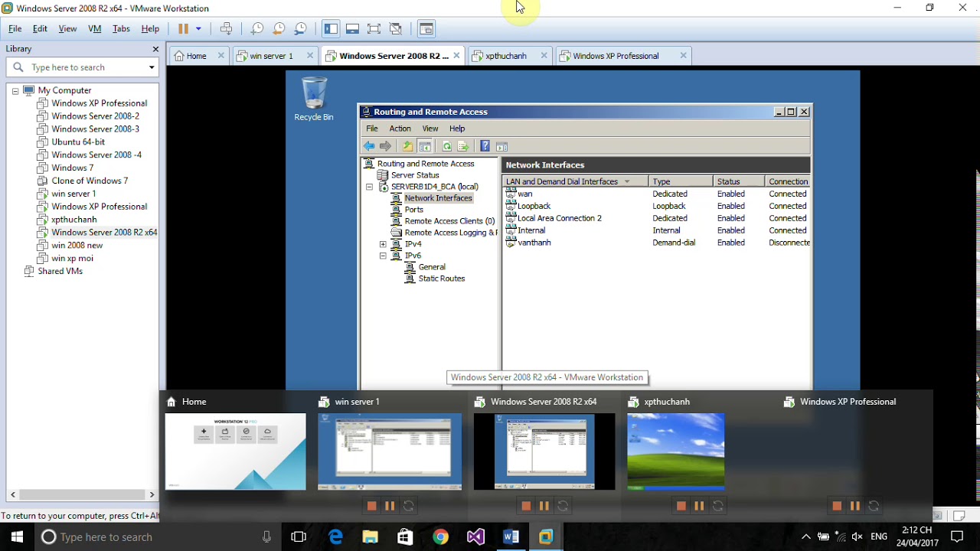Refresh the Routing and Remote Access view
The height and width of the screenshot is (551, 980).
coord(447,146)
